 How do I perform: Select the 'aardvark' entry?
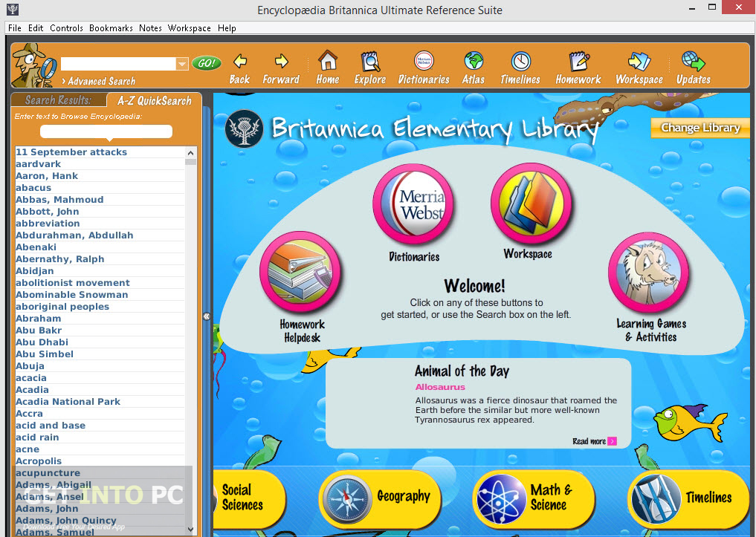(x=100, y=163)
